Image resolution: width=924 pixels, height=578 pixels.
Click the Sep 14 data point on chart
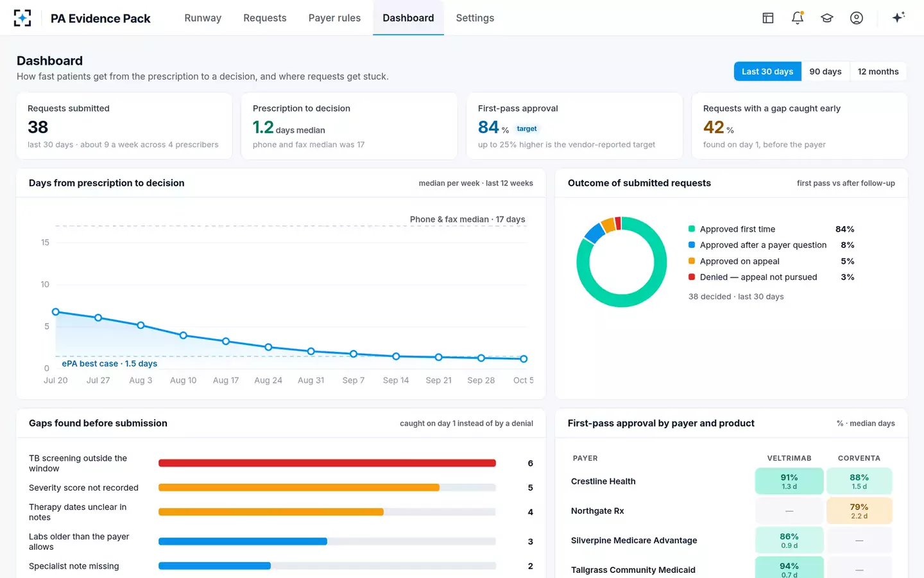click(396, 356)
